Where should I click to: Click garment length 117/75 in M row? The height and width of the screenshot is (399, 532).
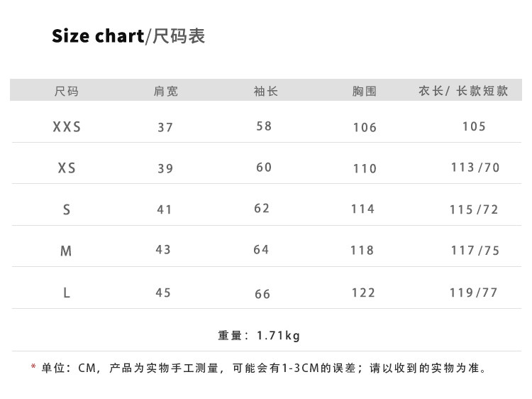(475, 251)
